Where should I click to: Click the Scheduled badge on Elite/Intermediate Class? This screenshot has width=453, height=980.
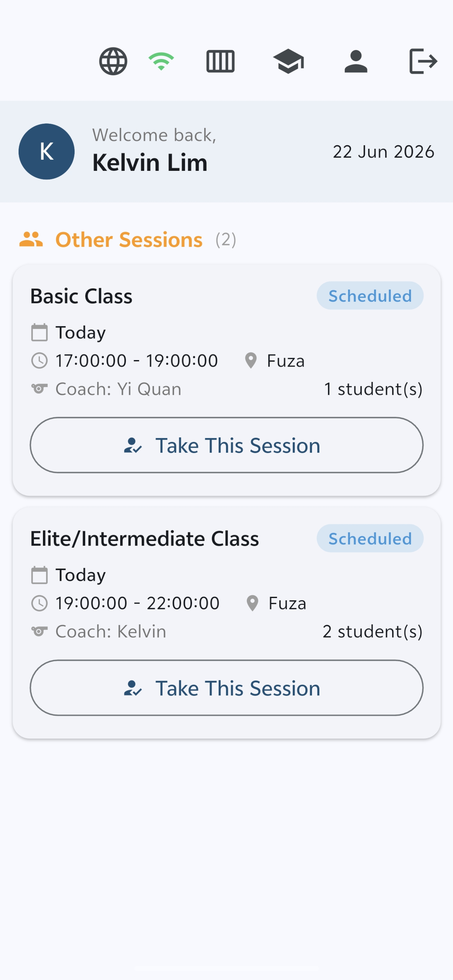(370, 538)
